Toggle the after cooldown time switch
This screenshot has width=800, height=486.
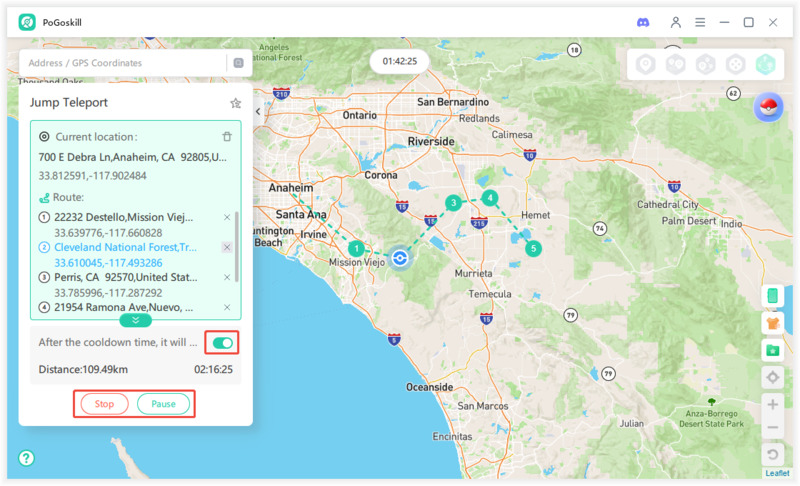(222, 344)
